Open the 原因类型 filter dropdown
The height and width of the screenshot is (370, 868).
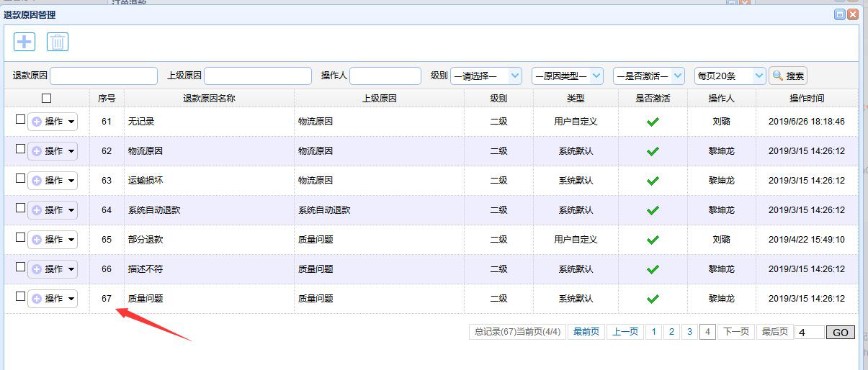(568, 76)
